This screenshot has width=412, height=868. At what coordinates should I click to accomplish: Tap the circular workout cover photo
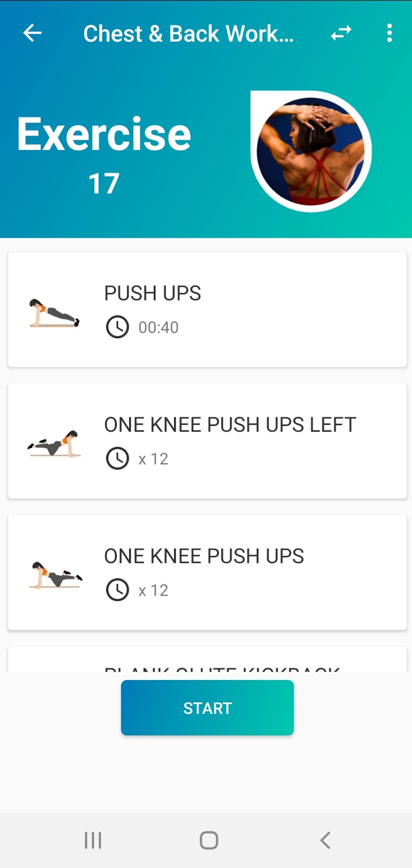tap(311, 151)
